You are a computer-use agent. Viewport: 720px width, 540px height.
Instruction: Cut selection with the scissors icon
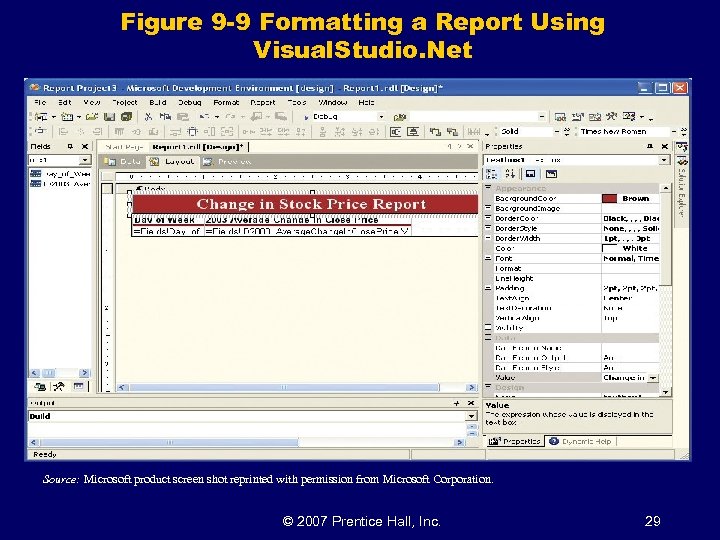tap(148, 117)
